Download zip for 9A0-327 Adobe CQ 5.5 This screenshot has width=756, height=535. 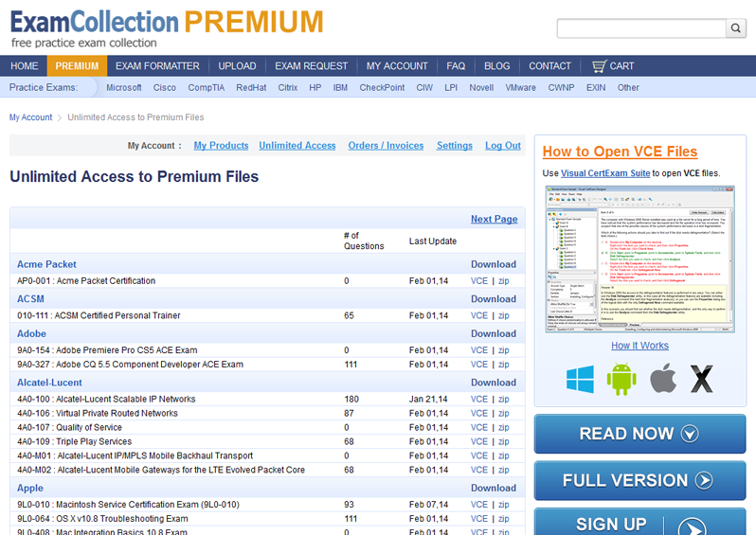coord(503,365)
